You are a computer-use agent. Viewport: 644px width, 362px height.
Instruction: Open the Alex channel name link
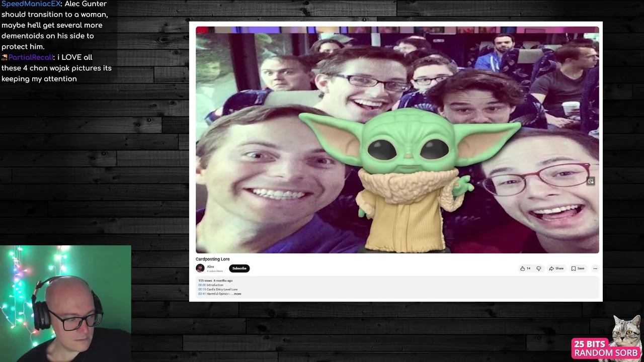click(210, 266)
